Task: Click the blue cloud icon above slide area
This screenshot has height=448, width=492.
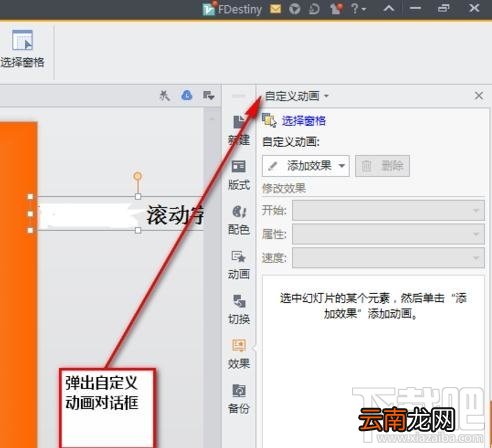Action: pos(187,96)
